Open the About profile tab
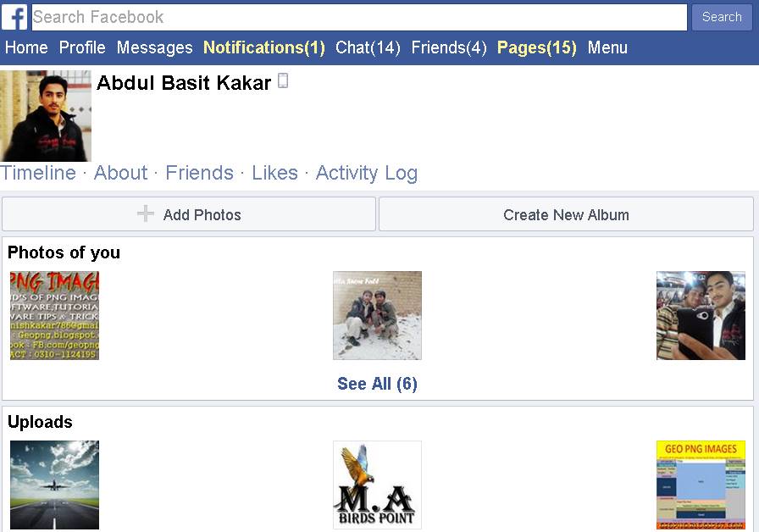The image size is (759, 532). [120, 173]
